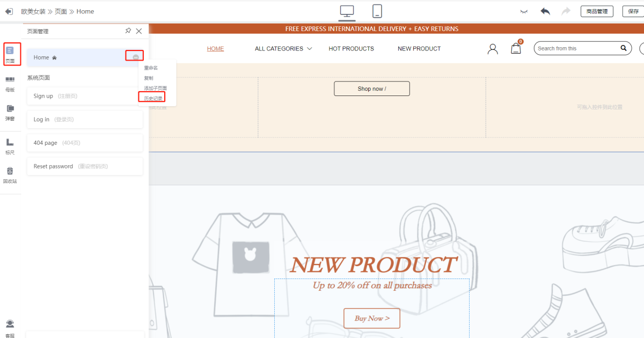Viewport: 644px width, 338px height.
Task: Select 添加子页面 from the context menu
Action: point(155,88)
